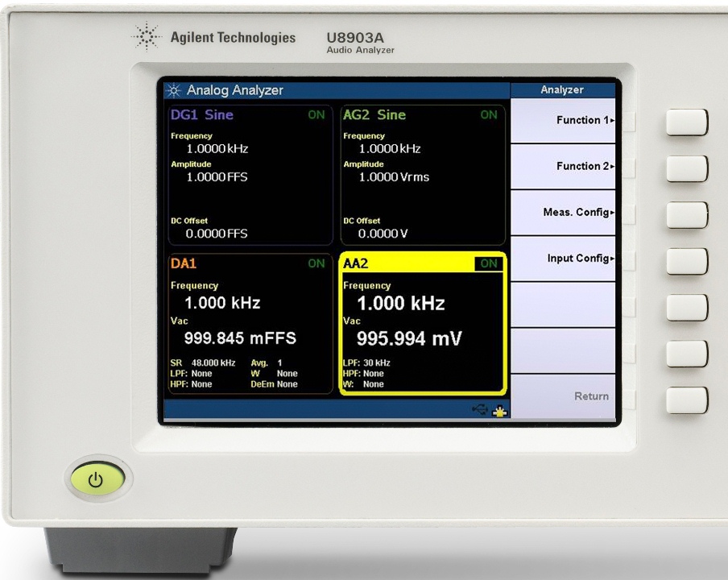Toggle the DG1 Sine ON indicator
Image resolution: width=728 pixels, height=580 pixels.
(x=316, y=115)
